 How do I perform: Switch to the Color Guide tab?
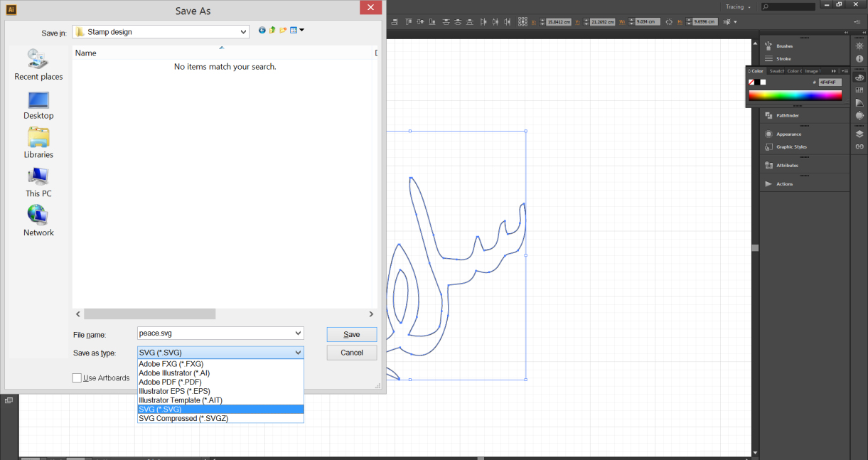(794, 71)
